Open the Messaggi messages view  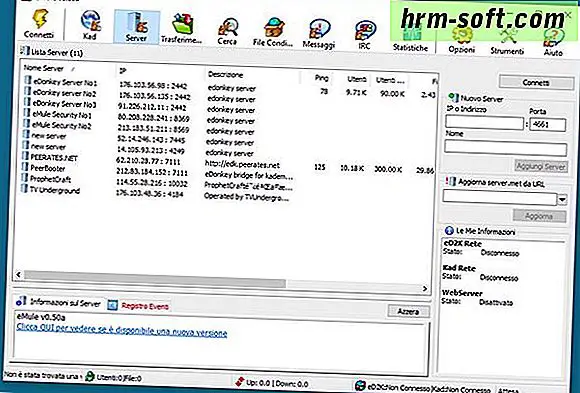319,30
